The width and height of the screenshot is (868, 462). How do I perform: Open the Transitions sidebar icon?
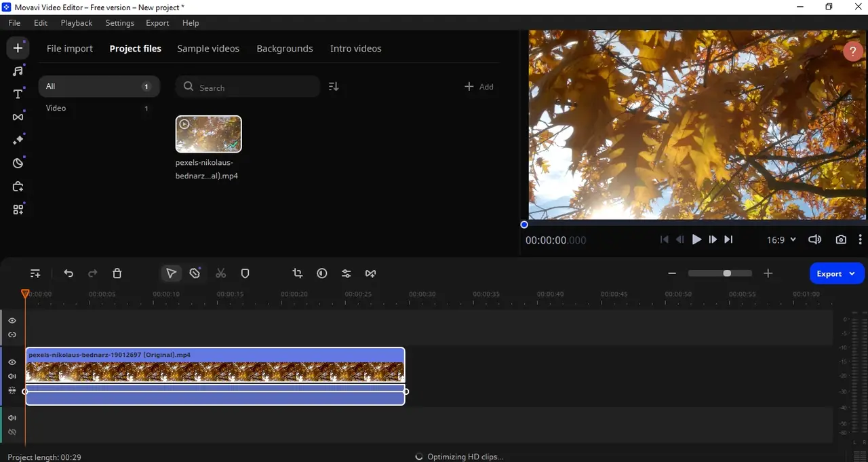[x=18, y=117]
